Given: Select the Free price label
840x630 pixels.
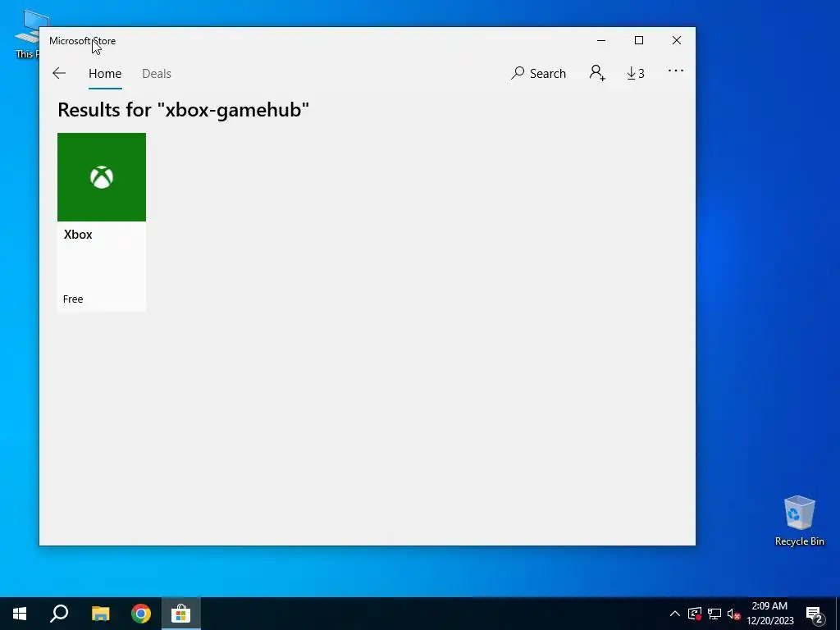Looking at the screenshot, I should coord(73,299).
